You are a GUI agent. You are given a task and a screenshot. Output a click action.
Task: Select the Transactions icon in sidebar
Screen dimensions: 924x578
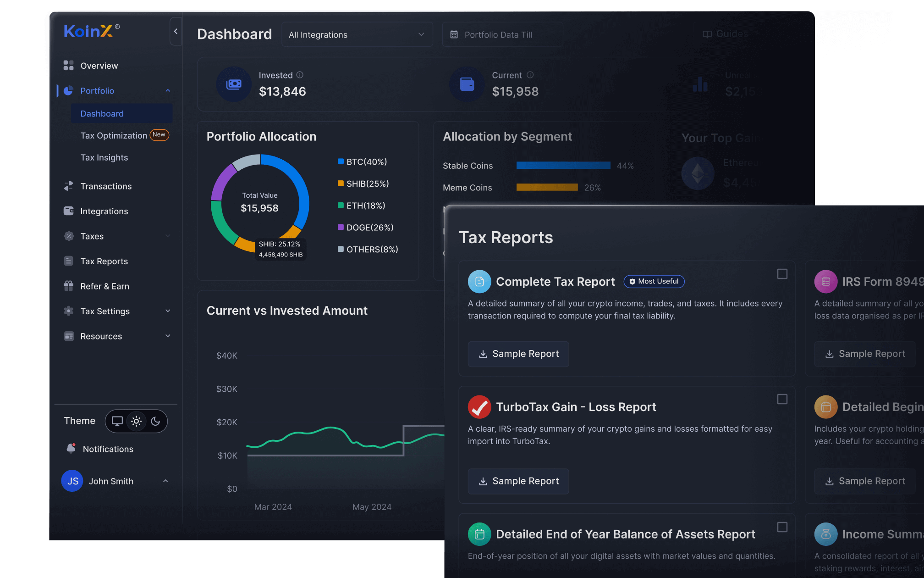tap(68, 186)
